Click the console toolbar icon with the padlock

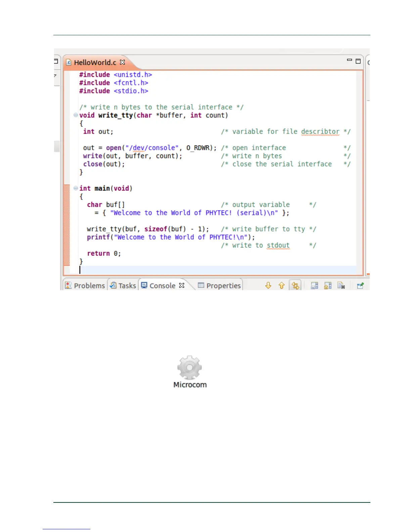tap(328, 285)
